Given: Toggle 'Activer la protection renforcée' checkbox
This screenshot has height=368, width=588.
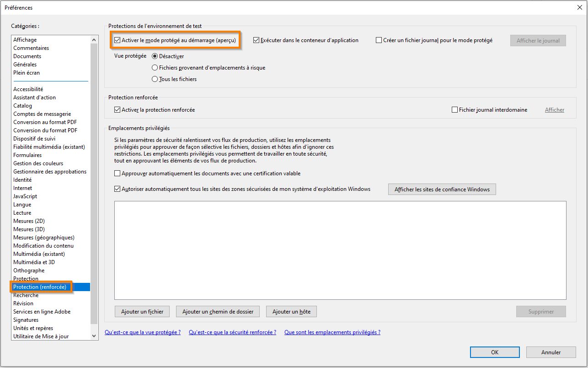Looking at the screenshot, I should click(118, 110).
